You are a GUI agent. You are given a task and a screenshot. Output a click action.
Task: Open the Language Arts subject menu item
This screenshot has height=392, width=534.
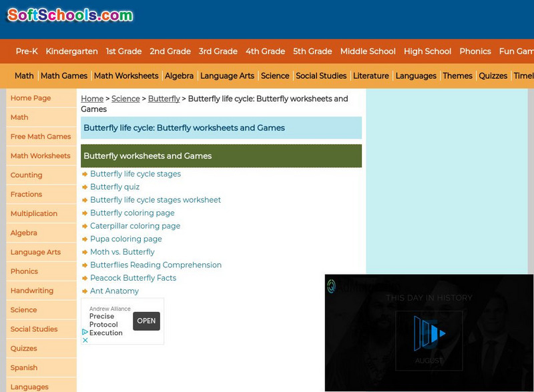[x=227, y=76]
